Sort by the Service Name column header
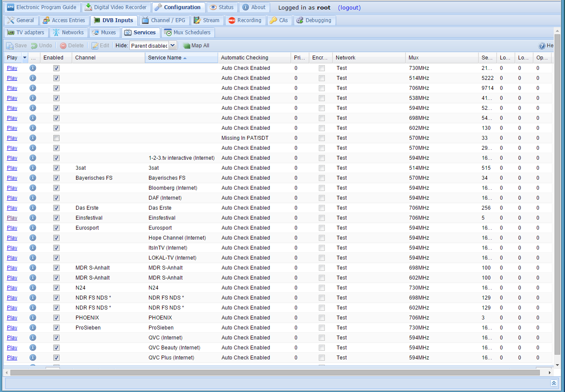565x392 pixels. 181,58
